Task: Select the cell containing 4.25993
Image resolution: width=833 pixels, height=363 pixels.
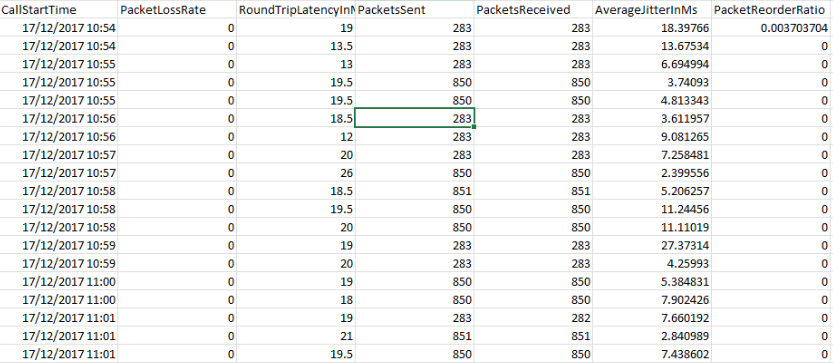Action: [x=652, y=263]
